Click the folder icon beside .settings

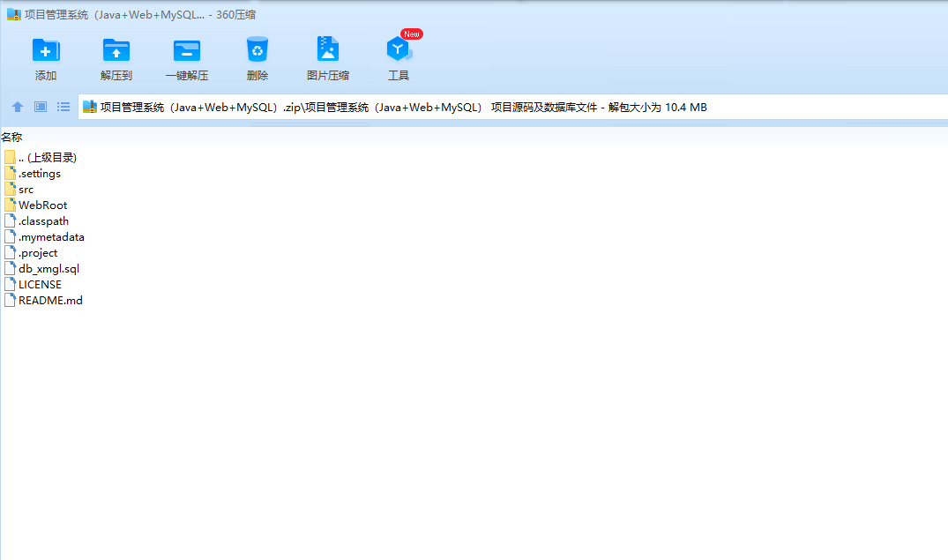[10, 174]
